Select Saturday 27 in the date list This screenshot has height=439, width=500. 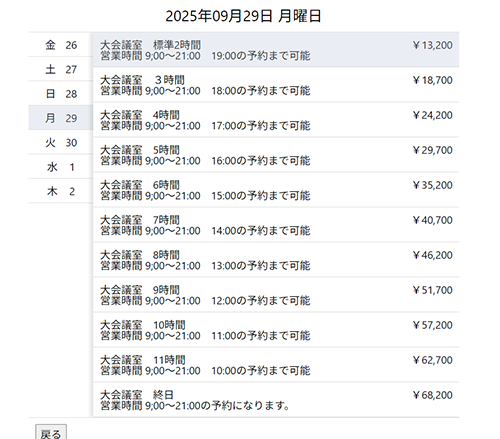point(61,69)
